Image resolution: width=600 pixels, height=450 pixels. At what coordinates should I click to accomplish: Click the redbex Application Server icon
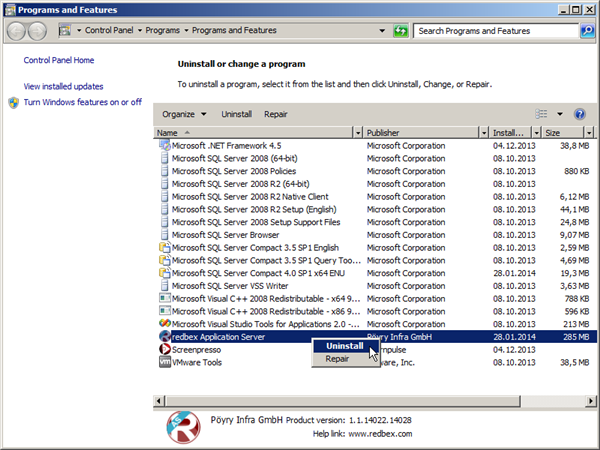click(x=165, y=338)
